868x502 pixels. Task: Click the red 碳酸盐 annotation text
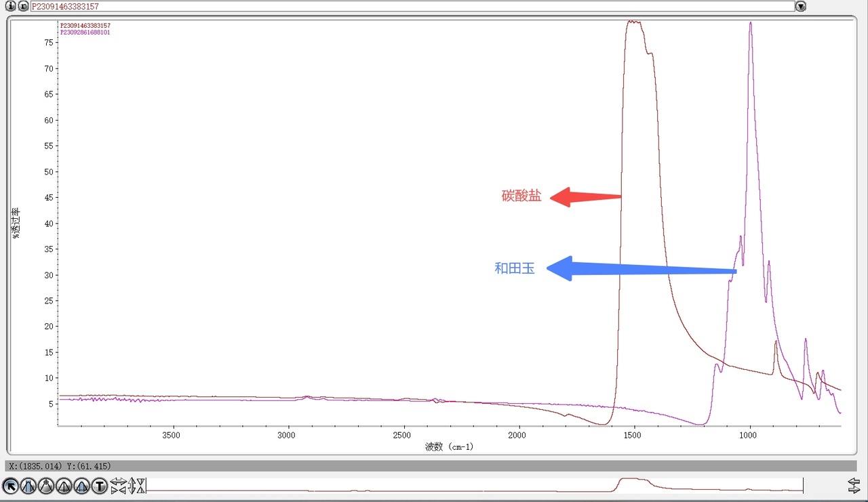click(521, 196)
